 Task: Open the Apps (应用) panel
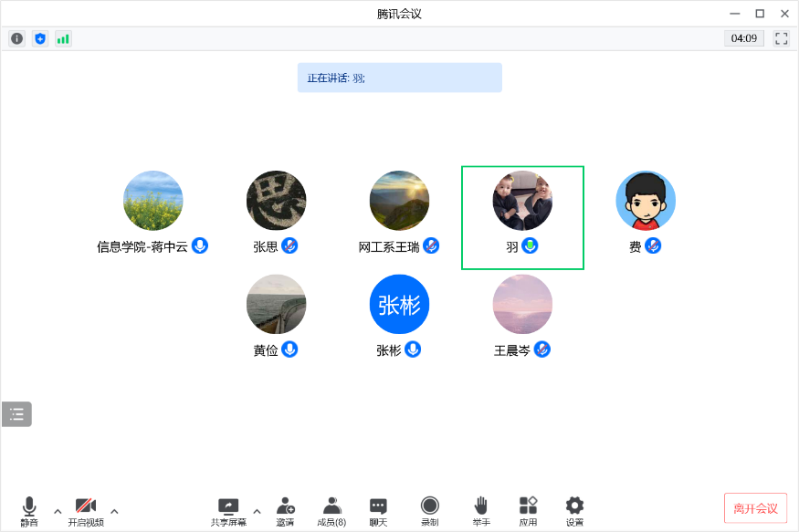[528, 510]
